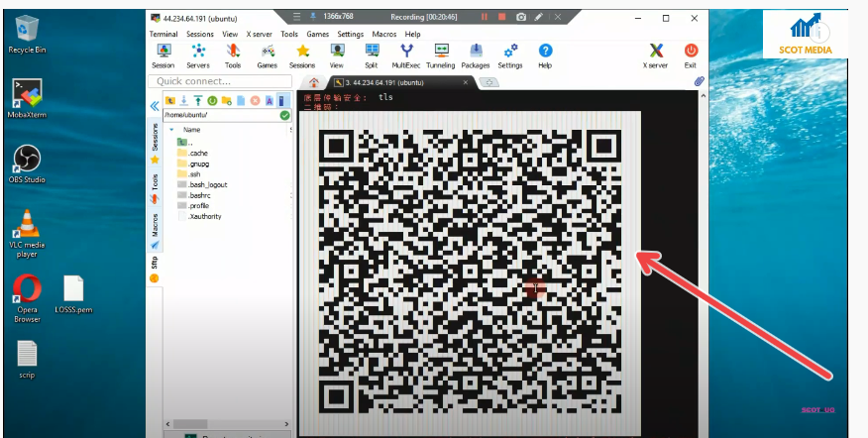
Task: Refresh the SFTP folder listing
Action: 212,100
